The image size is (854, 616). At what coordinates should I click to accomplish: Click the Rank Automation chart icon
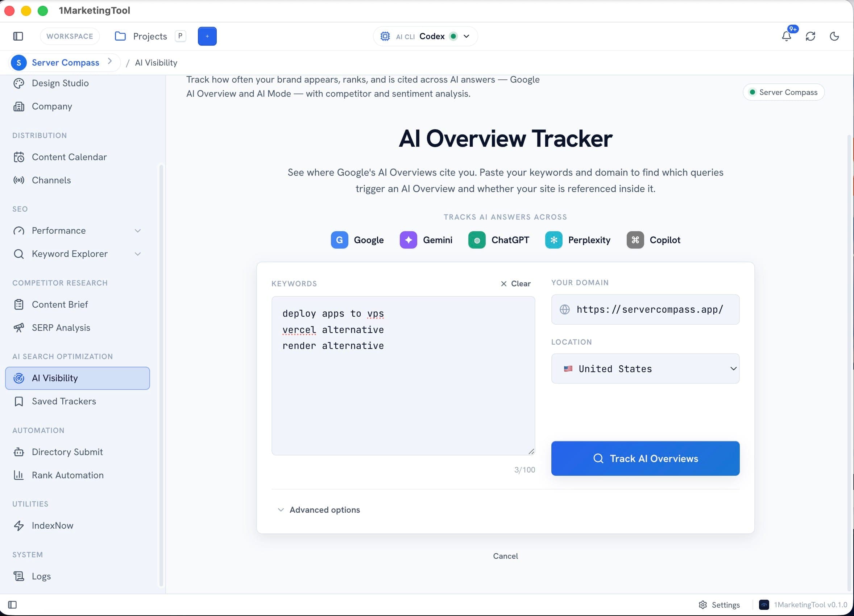point(19,475)
